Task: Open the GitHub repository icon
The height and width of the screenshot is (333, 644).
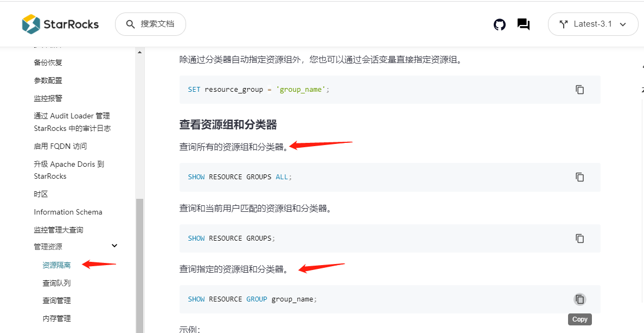Action: tap(500, 24)
